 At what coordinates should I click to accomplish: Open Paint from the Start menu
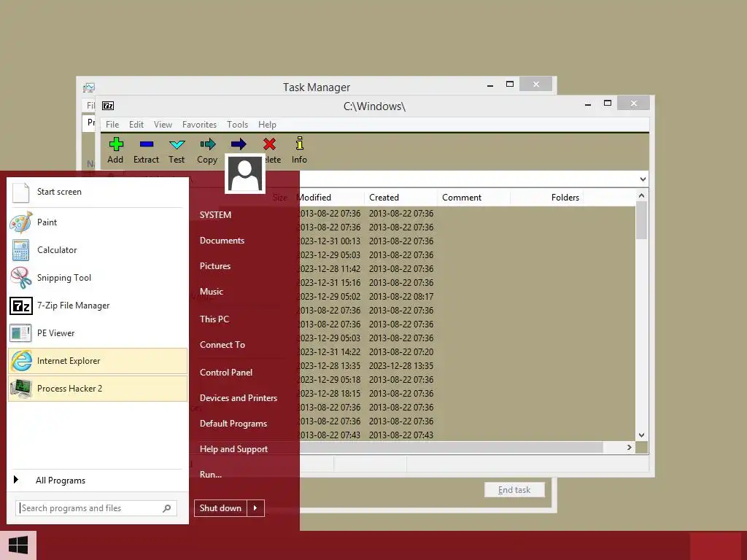click(x=98, y=222)
